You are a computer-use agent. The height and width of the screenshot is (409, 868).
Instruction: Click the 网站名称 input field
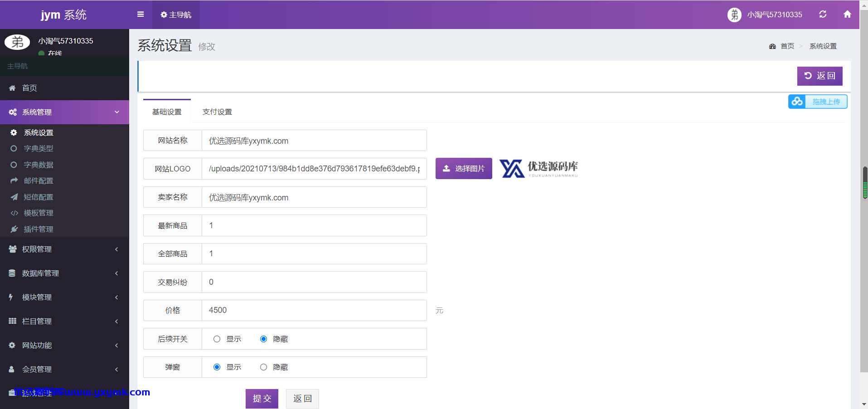[314, 141]
